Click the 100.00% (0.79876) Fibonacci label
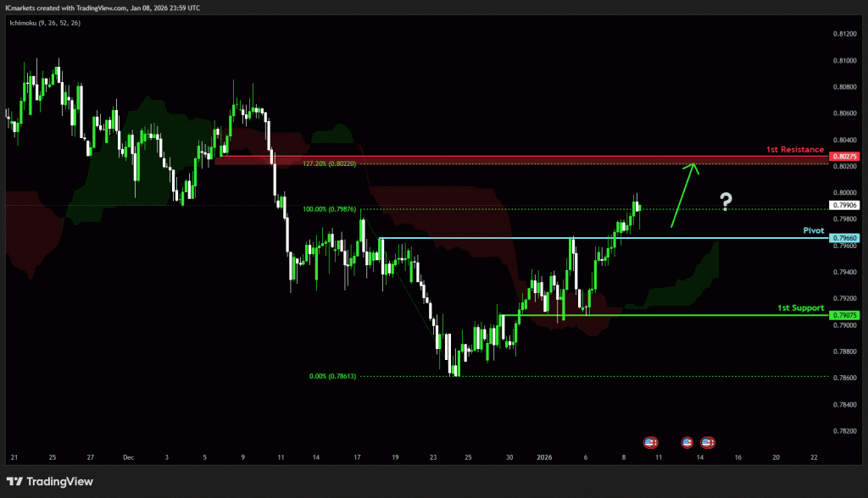Viewport: 868px width, 498px height. point(329,208)
